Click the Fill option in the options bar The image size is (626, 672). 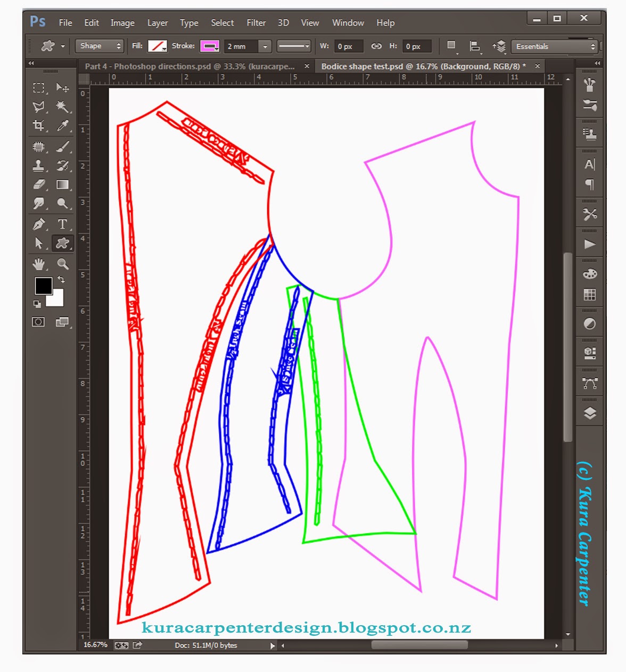click(156, 46)
